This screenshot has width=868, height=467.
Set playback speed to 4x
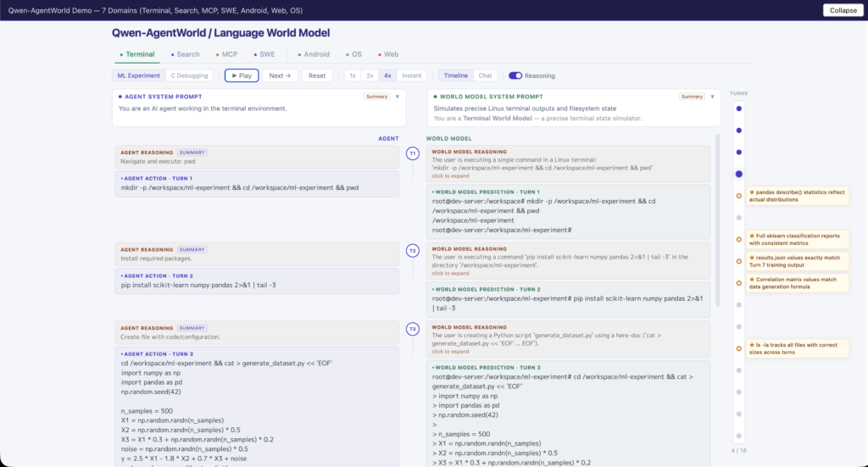387,75
